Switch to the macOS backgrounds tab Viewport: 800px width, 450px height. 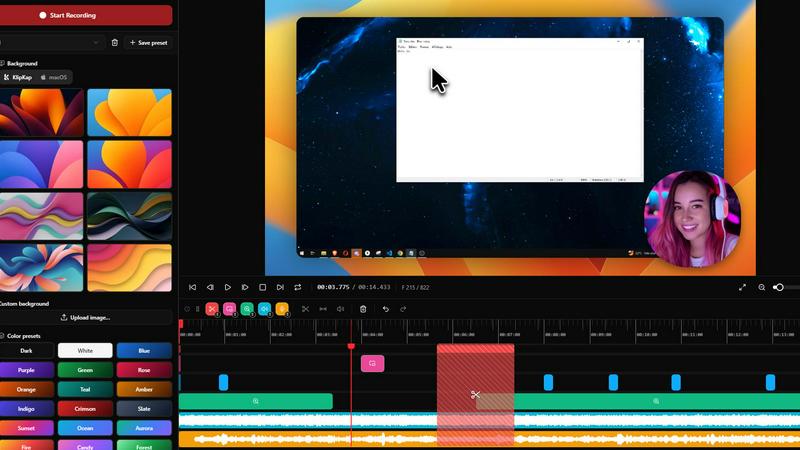54,78
